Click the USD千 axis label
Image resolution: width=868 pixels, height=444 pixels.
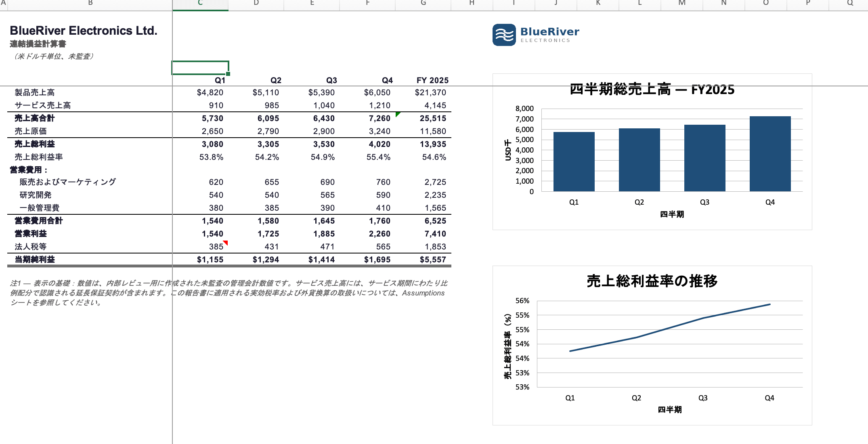pos(508,150)
